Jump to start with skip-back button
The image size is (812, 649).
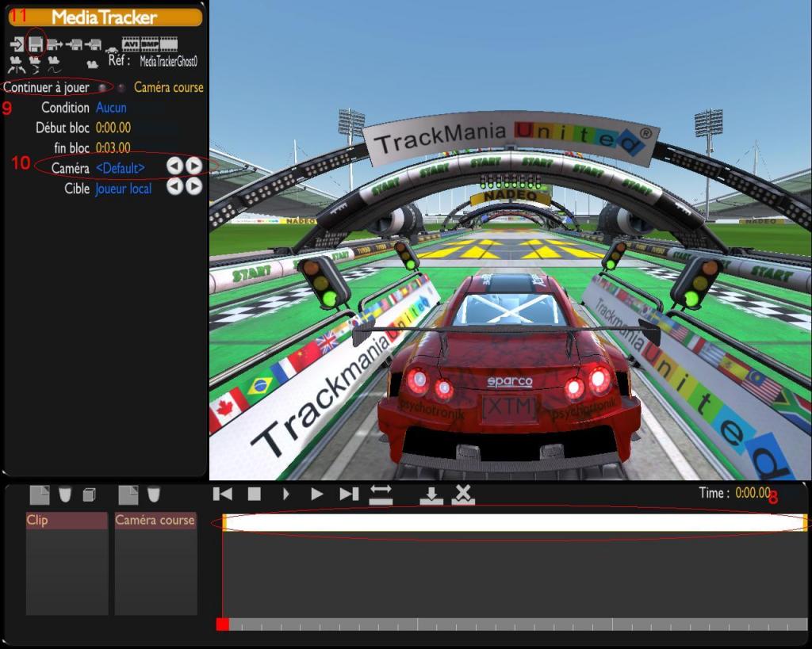point(223,494)
